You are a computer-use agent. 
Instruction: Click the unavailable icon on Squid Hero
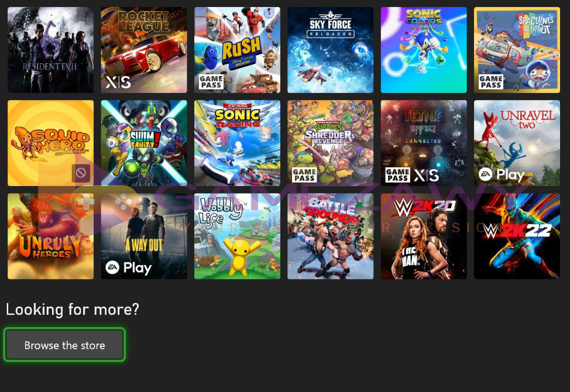[x=81, y=173]
